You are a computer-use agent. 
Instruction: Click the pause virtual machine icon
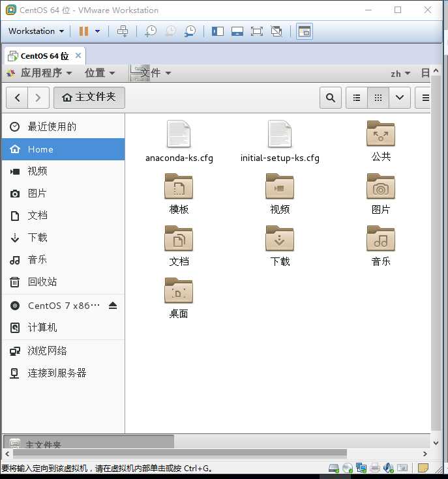pyautogui.click(x=83, y=31)
